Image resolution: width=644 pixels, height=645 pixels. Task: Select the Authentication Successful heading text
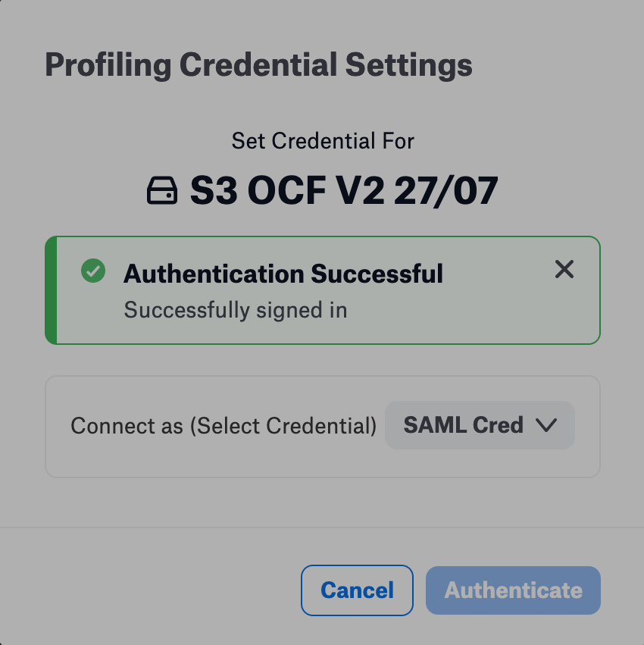pos(283,274)
